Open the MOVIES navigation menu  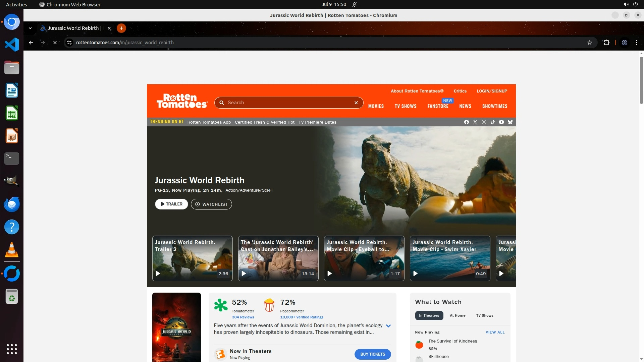point(376,106)
